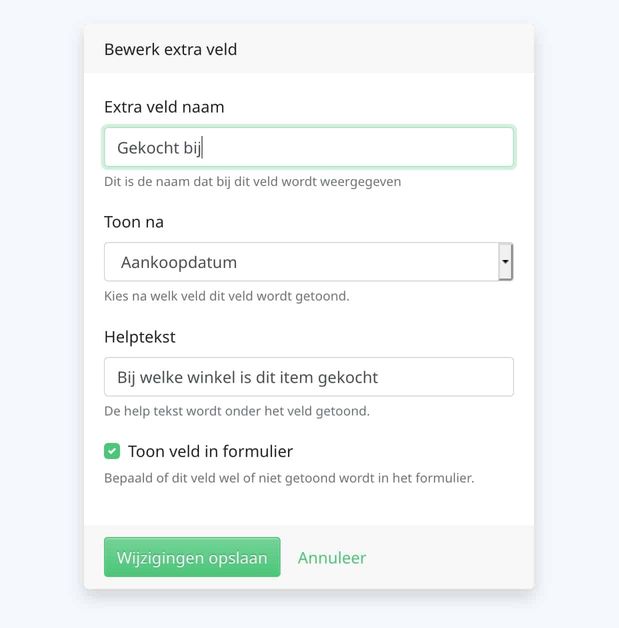
Task: Click description starting "Bepaald of dit veld"
Action: [288, 478]
